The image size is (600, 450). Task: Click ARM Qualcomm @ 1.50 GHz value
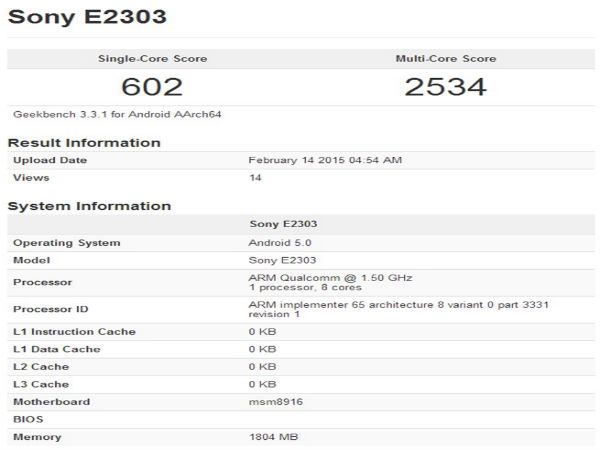pos(330,278)
